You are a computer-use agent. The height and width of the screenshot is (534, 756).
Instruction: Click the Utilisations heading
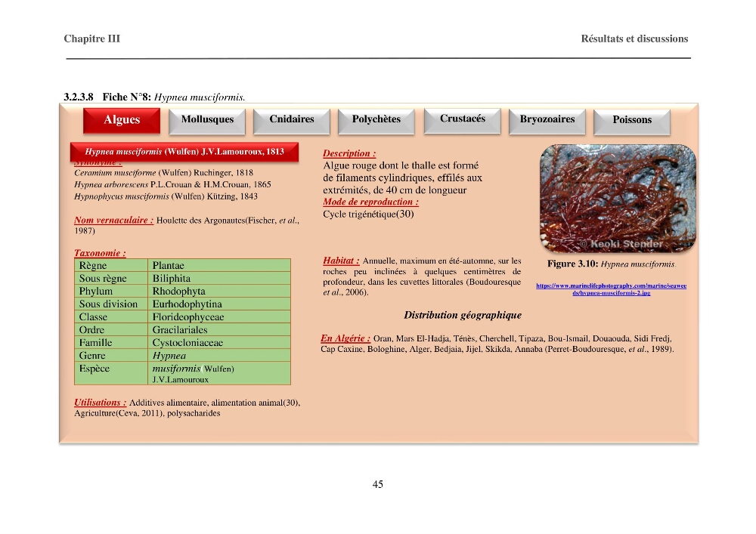[x=101, y=403]
